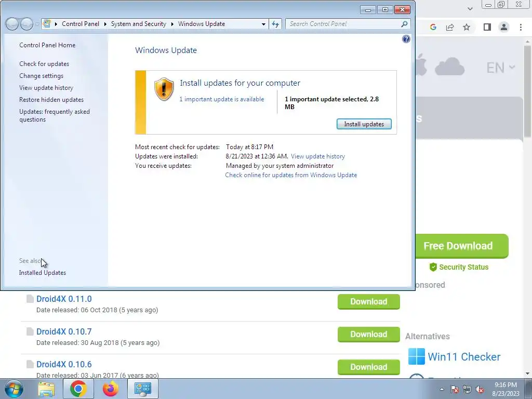This screenshot has height=399, width=532.
Task: Download Droid4X 0.11.0
Action: (369, 302)
